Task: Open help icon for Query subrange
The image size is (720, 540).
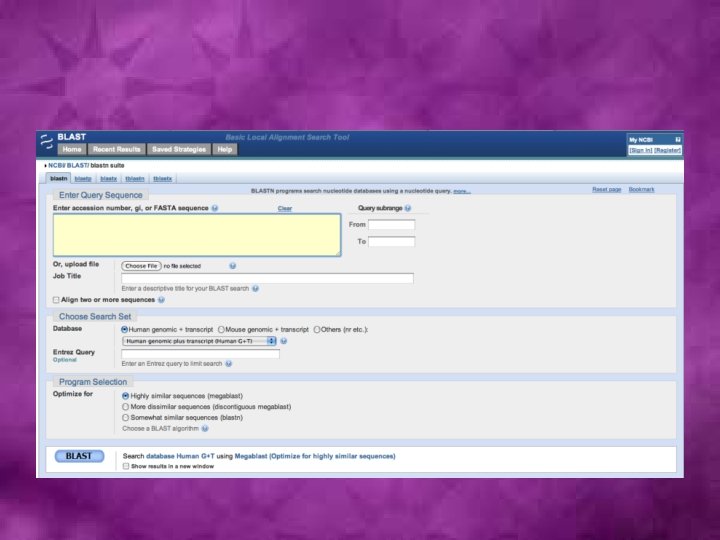Action: 408,208
